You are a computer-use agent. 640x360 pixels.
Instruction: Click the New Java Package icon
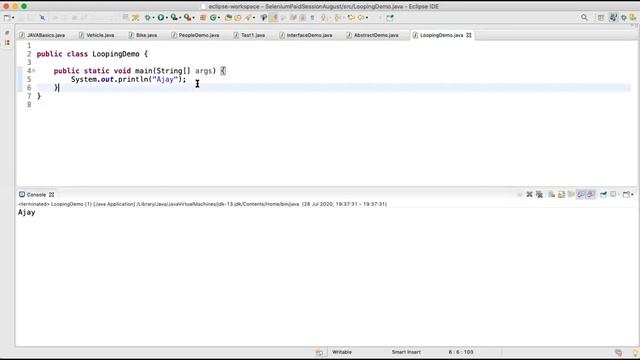point(203,18)
